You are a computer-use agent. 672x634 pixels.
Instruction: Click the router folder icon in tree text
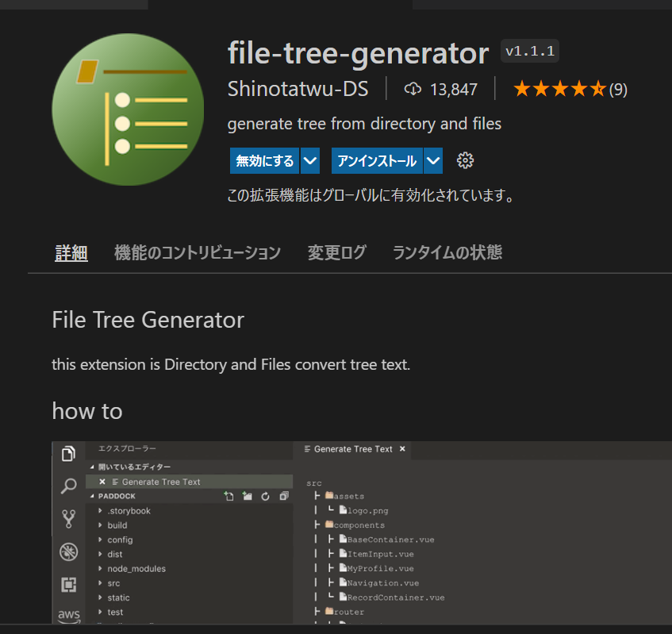click(x=329, y=611)
